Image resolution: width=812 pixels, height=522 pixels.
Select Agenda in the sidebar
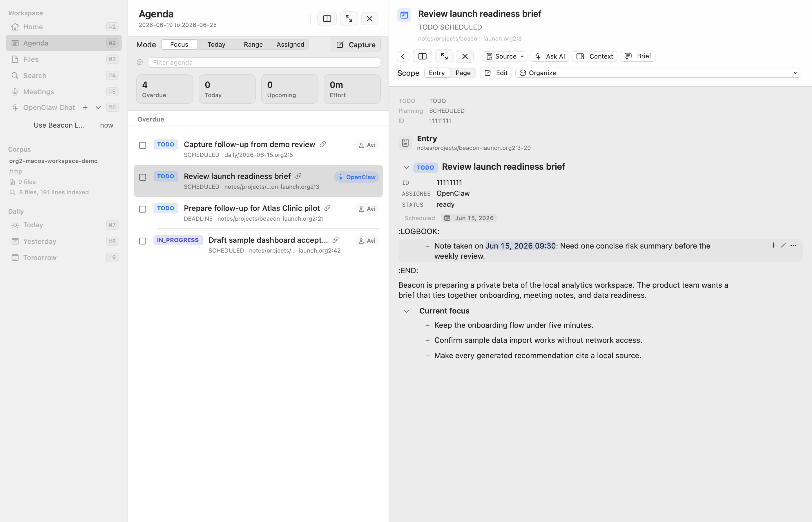pyautogui.click(x=64, y=43)
